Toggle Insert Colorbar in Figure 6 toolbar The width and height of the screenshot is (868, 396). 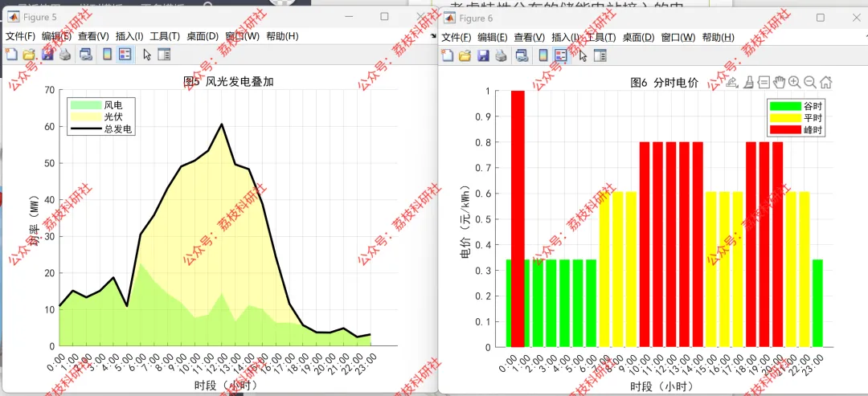tap(543, 55)
